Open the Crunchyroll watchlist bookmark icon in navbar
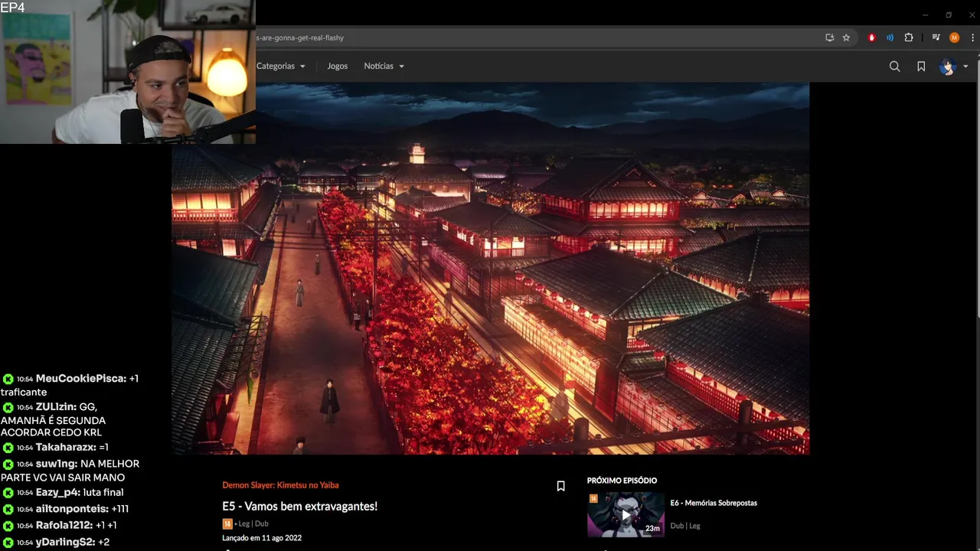Screen dimensions: 980x551 coord(921,67)
